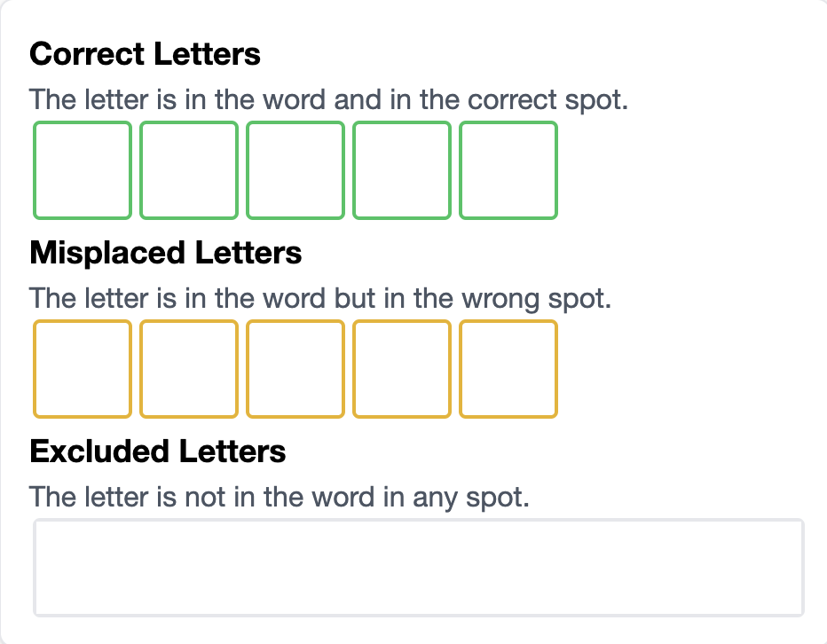Click the third Misplaced Letters input box
The width and height of the screenshot is (827, 644).
coord(295,369)
